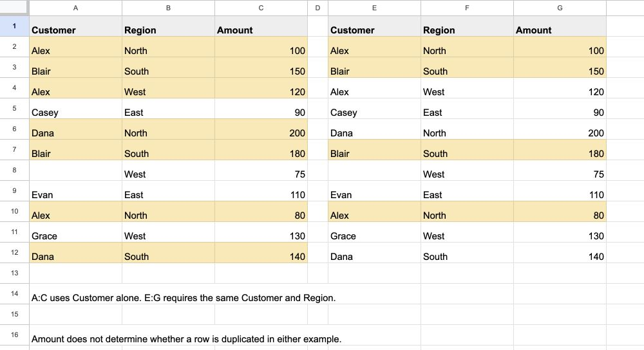Select column E header

(x=374, y=8)
